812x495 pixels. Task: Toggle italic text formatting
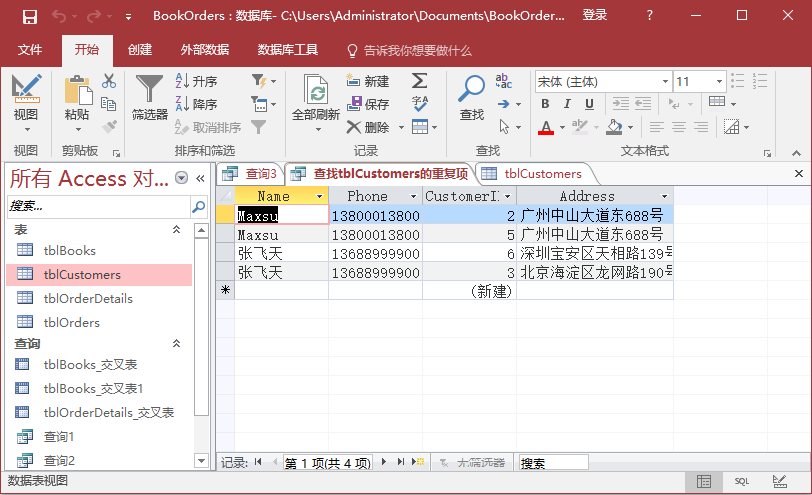click(x=566, y=104)
